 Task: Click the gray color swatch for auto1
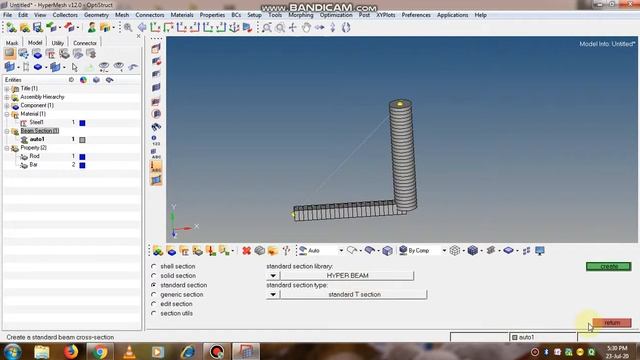pos(82,140)
